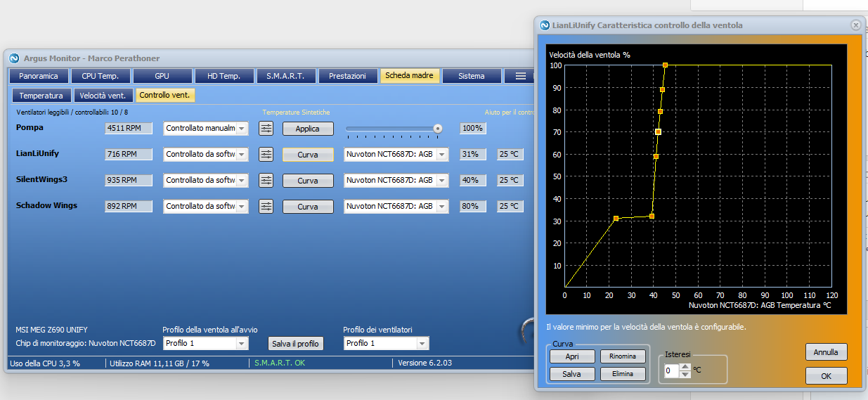Select curve point at 100% speed
This screenshot has width=868, height=400.
pyautogui.click(x=665, y=65)
